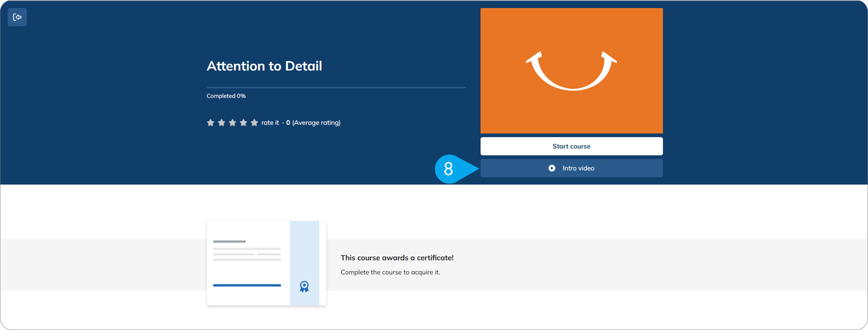Click the blue number 8 callout marker
Viewport: 868px width, 330px height.
pyautogui.click(x=449, y=169)
